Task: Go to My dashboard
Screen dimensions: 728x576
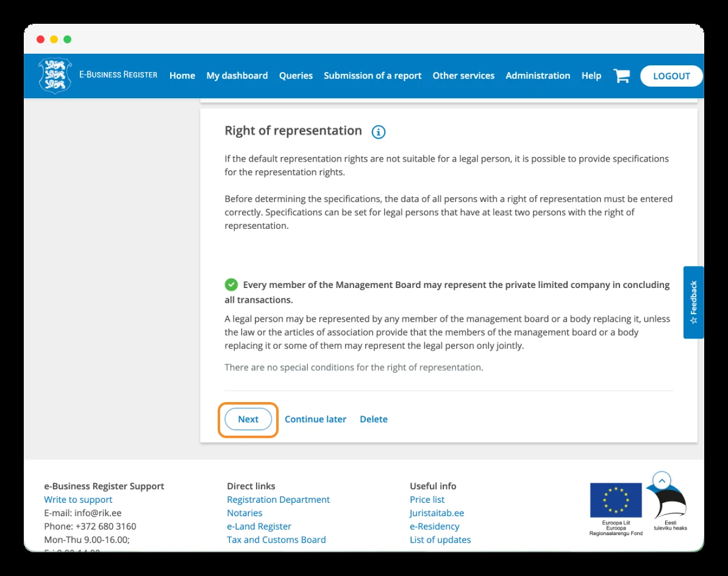Action: pos(237,76)
